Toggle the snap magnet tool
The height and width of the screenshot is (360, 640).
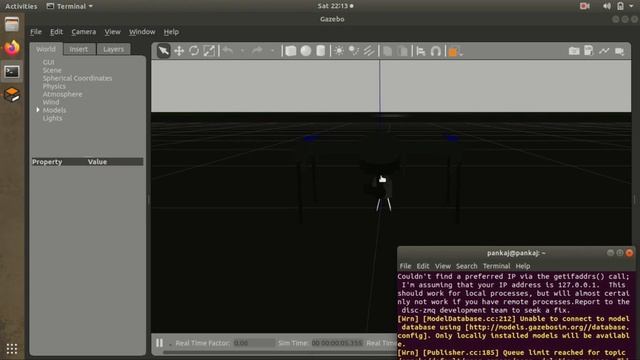[x=436, y=51]
